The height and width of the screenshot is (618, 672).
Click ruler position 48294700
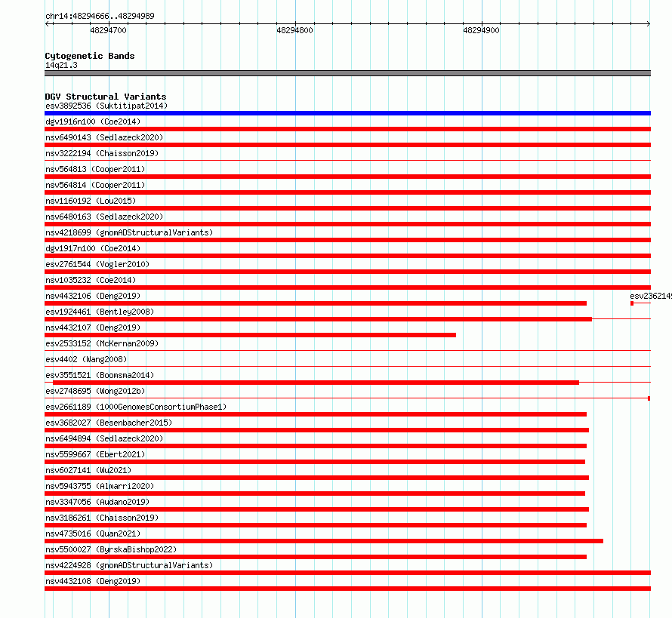tap(109, 30)
